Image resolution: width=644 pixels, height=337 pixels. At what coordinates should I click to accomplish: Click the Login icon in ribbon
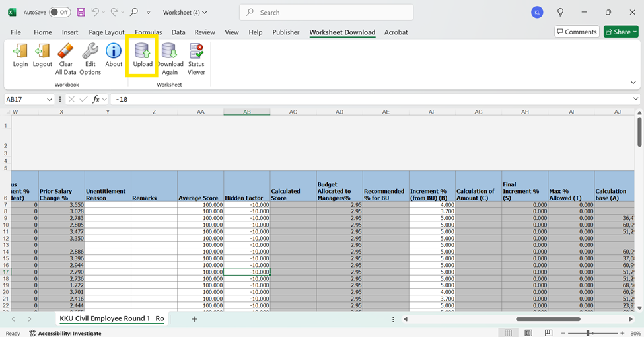click(x=20, y=56)
